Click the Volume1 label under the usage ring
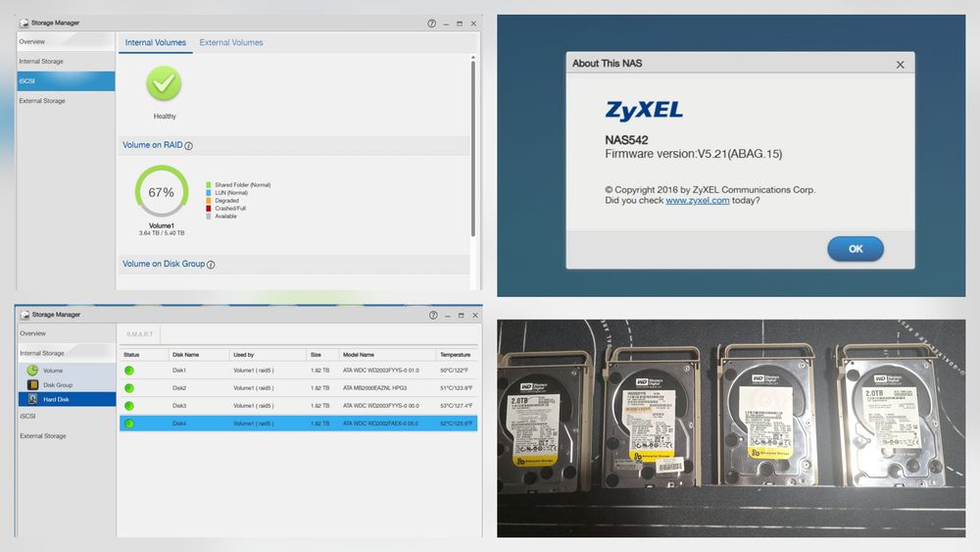 (162, 226)
